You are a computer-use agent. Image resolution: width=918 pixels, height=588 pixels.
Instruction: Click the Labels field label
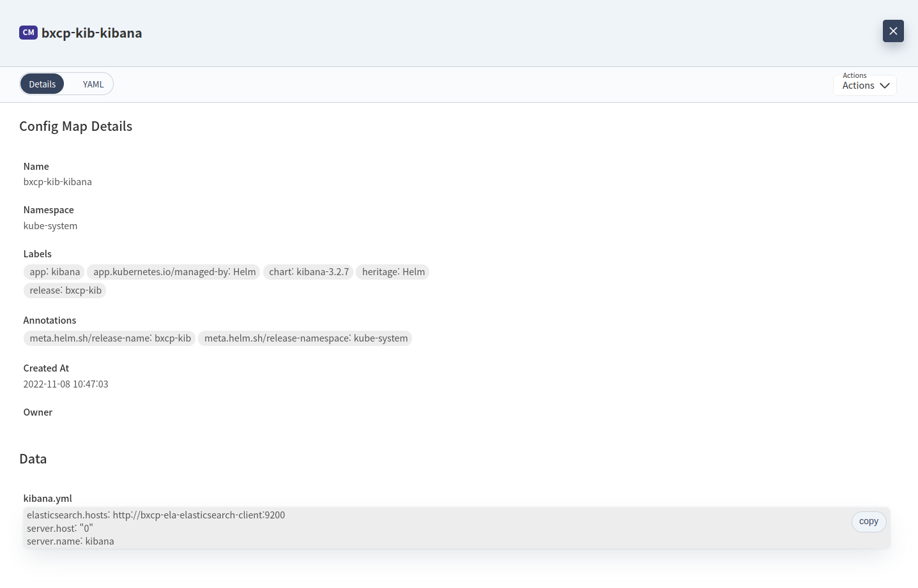[x=38, y=254]
